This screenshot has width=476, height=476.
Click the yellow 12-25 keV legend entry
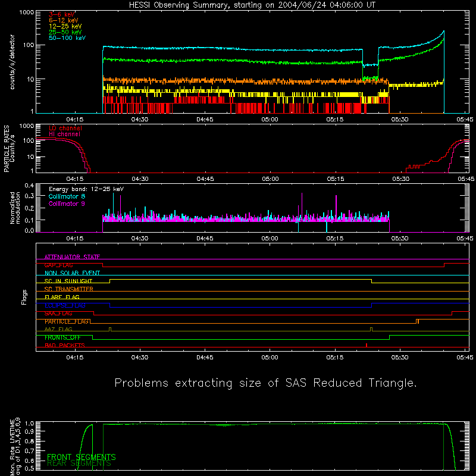65,26
